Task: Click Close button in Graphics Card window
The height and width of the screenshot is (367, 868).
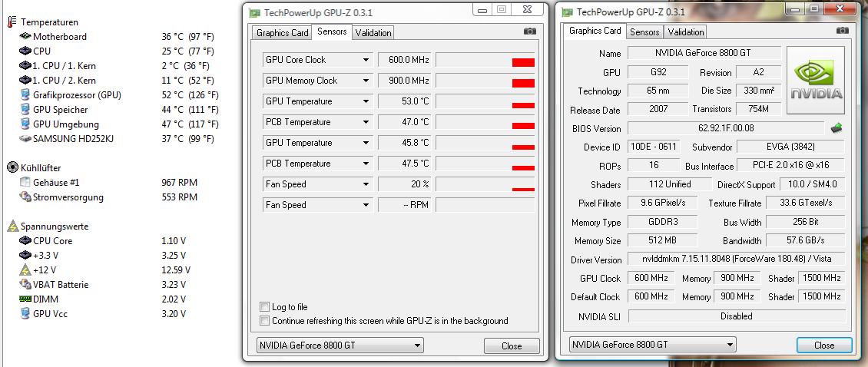Action: [823, 345]
